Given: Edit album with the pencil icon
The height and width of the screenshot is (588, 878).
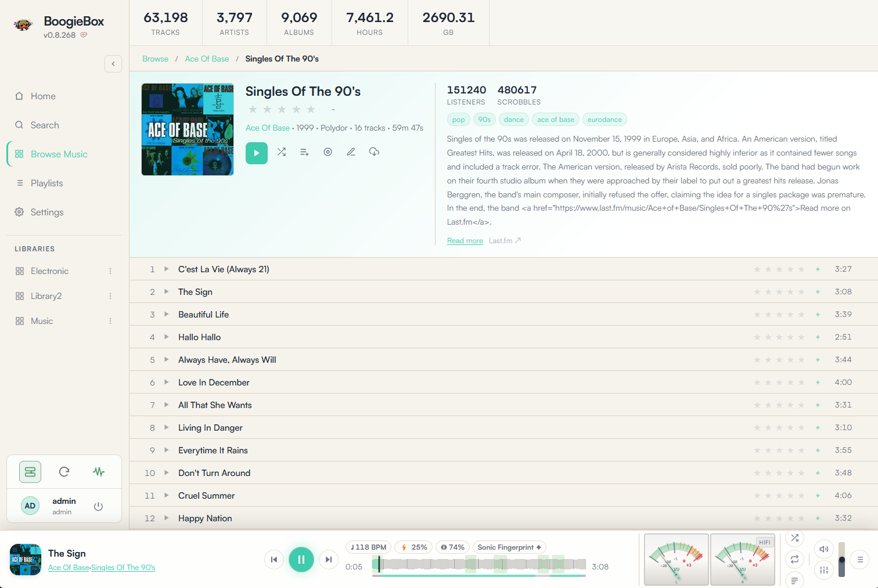Looking at the screenshot, I should pyautogui.click(x=351, y=152).
